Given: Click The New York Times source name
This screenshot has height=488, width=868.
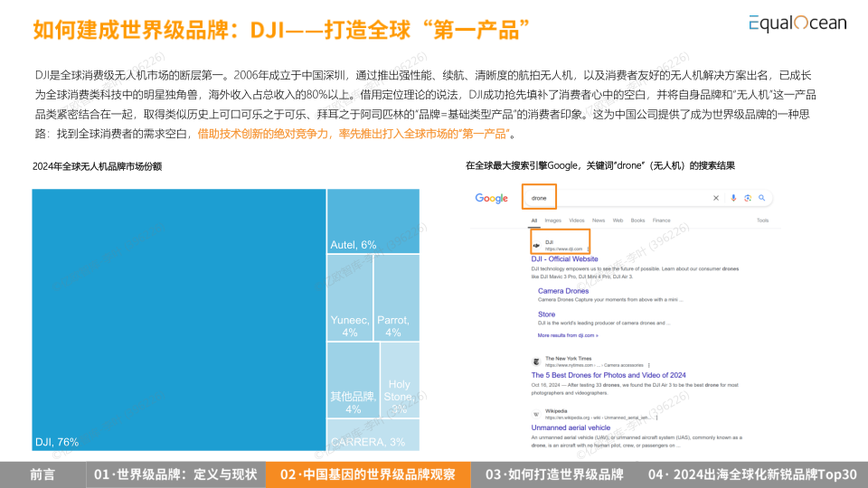Looking at the screenshot, I should (569, 359).
